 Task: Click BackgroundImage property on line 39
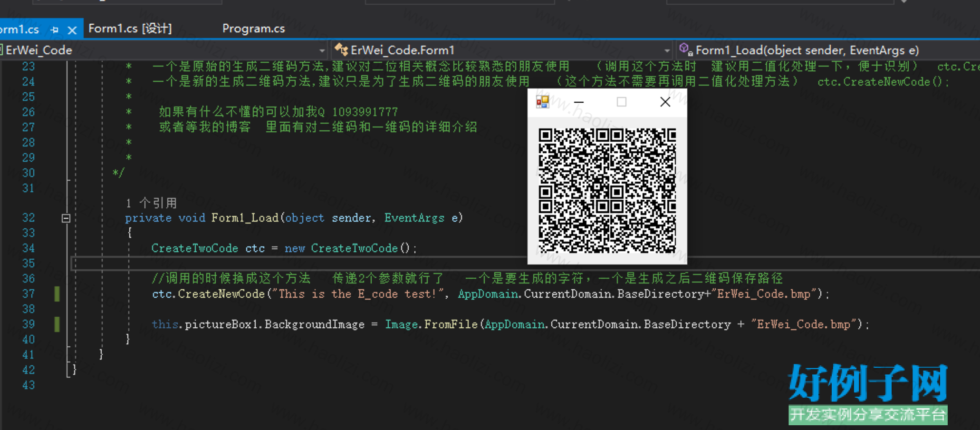315,324
